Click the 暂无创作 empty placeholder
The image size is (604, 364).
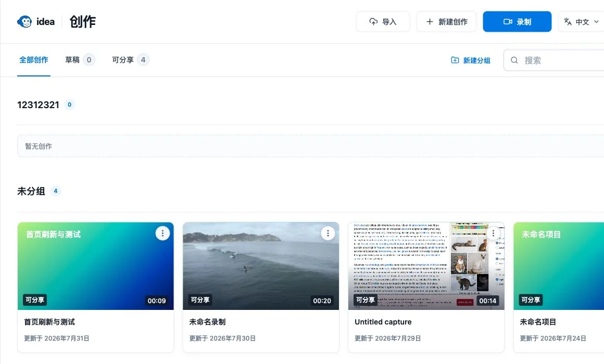click(310, 146)
